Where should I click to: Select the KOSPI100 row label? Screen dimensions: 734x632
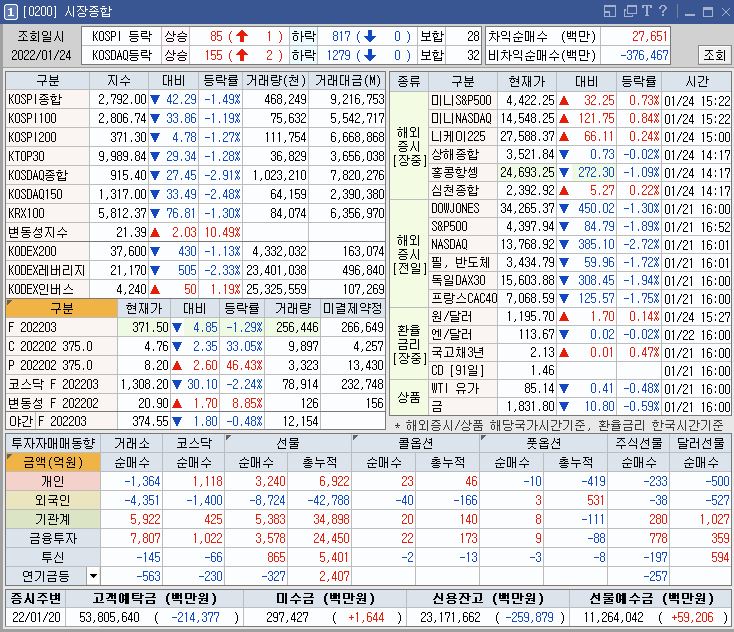point(47,118)
